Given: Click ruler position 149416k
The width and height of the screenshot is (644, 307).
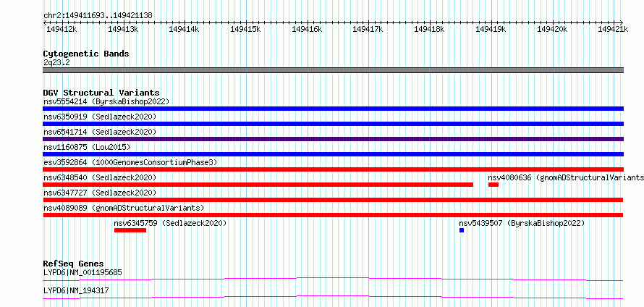Looking at the screenshot, I should [307, 29].
